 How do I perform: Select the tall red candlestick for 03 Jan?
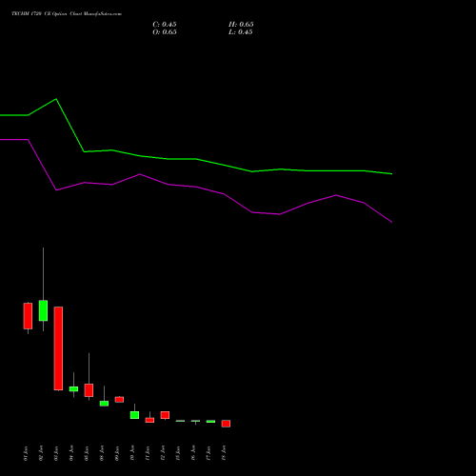[x=58, y=348]
